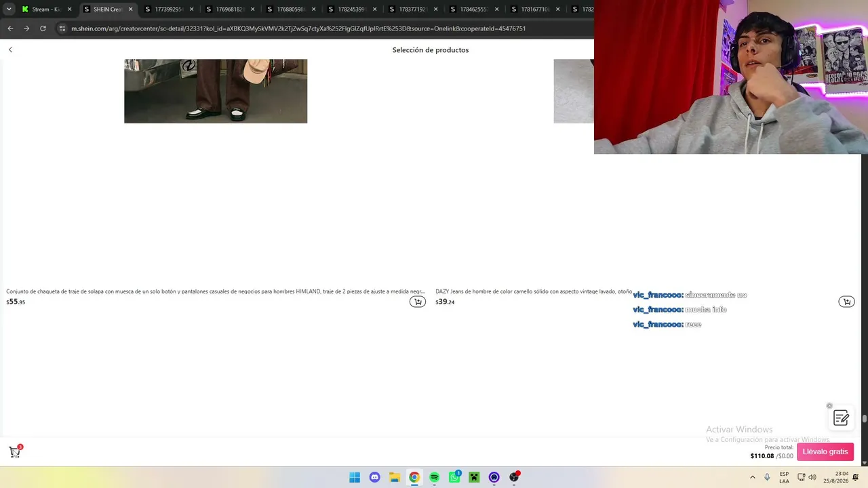Change the ESP LAA keyboard language
868x488 pixels.
784,477
